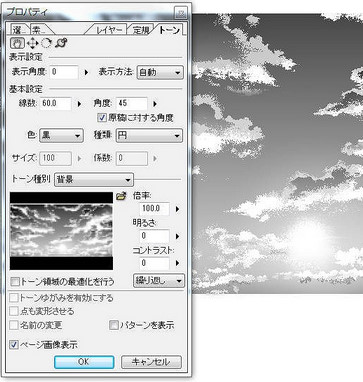Click arrow next to 角度 value 45
The height and width of the screenshot is (382, 363).
click(x=155, y=104)
